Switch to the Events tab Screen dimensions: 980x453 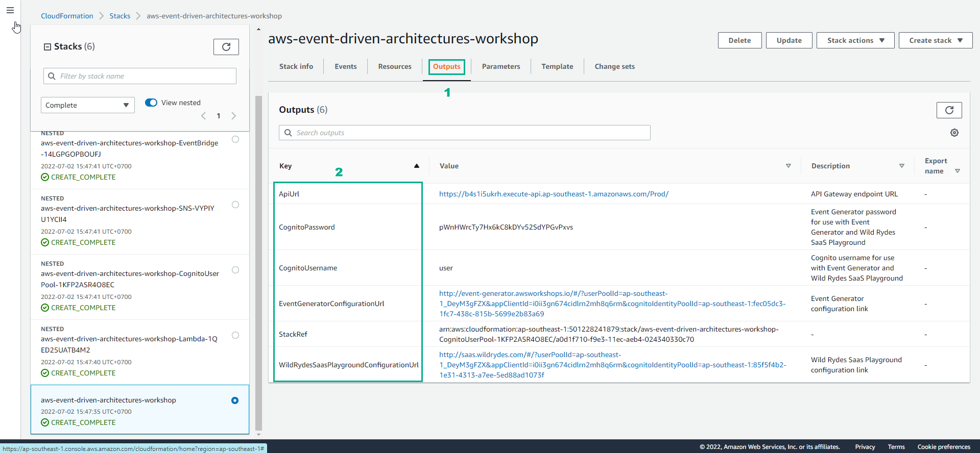[346, 66]
